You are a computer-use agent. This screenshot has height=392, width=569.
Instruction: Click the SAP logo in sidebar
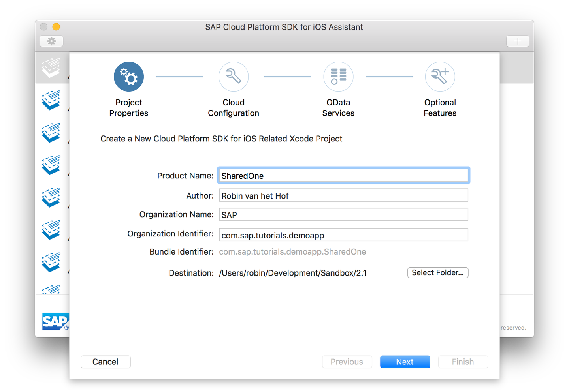point(55,321)
